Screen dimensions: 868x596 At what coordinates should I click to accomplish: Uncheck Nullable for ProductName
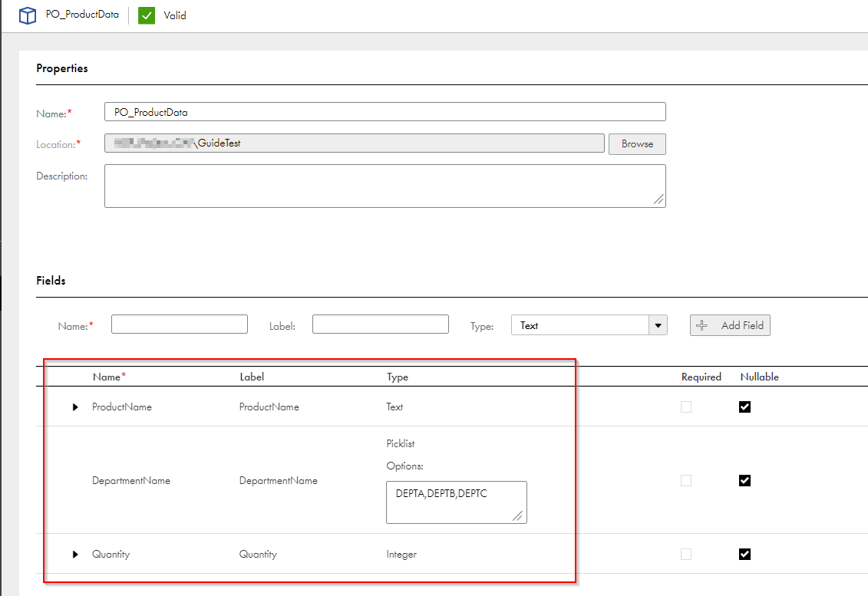(x=744, y=407)
